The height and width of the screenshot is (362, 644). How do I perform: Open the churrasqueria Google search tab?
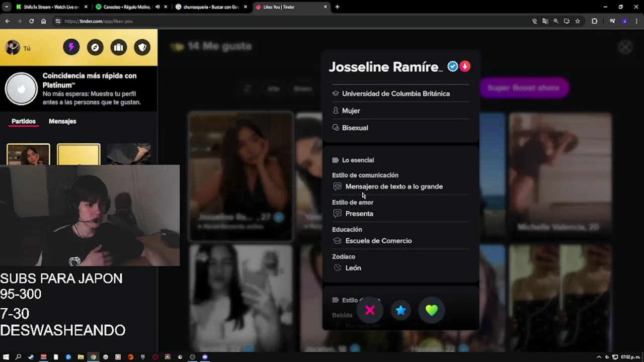coord(210,7)
